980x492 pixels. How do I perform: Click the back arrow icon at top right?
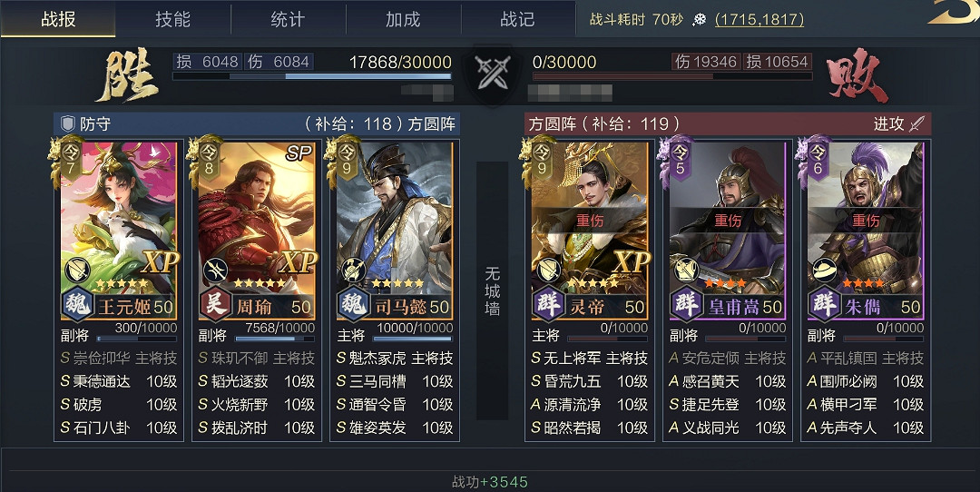[953, 13]
